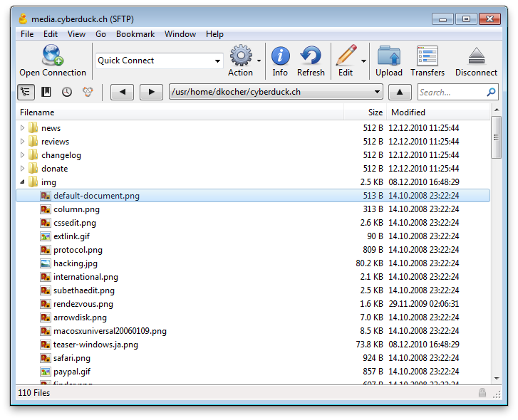Open the Transfers window
The width and height of the screenshot is (518, 420).
pos(428,56)
